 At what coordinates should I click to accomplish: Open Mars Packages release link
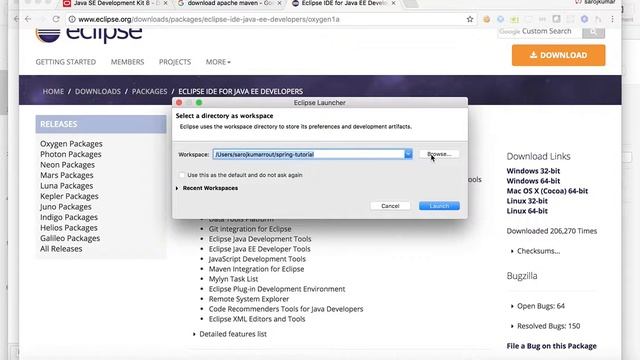[67, 175]
